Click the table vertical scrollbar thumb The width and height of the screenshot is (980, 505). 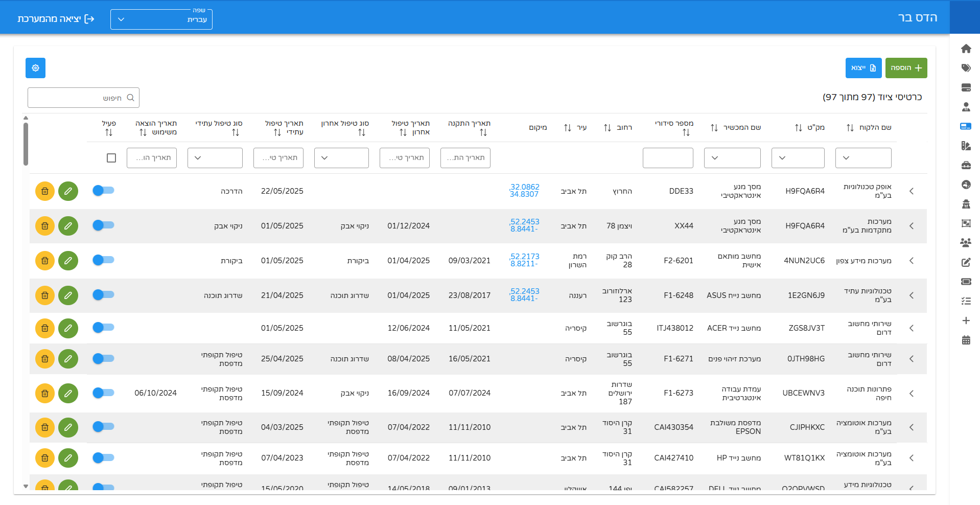coord(26,144)
